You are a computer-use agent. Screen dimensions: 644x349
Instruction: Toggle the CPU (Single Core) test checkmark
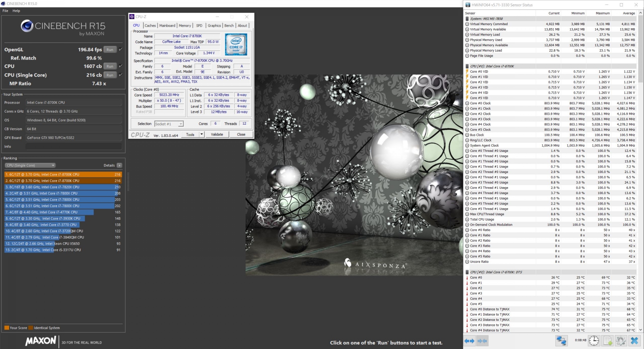(120, 75)
